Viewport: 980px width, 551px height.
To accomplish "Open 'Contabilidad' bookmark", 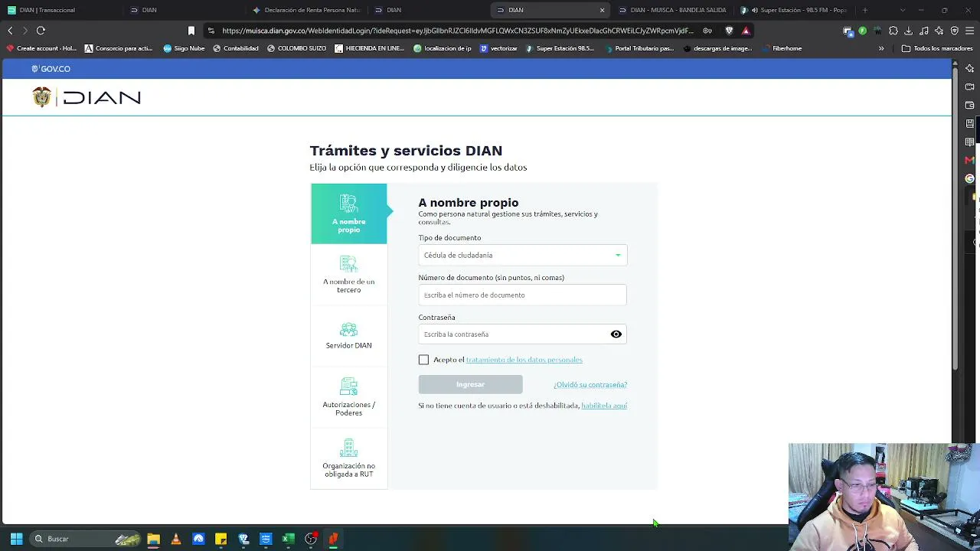I will [235, 48].
